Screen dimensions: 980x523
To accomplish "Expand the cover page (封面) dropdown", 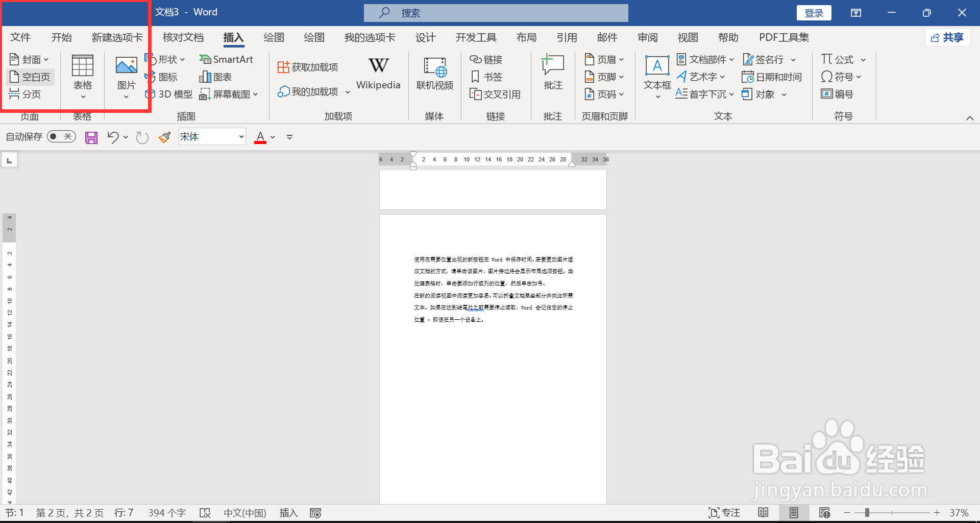I will pos(46,60).
